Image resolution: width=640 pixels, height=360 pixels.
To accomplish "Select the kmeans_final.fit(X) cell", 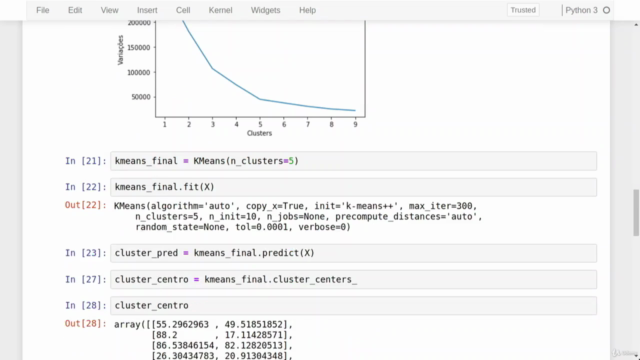I will [x=353, y=187].
